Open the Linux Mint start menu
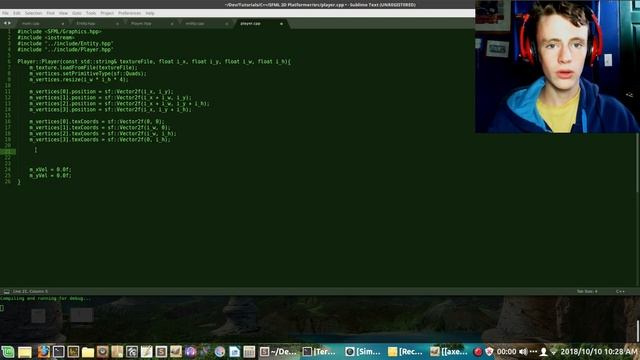 (x=8, y=351)
